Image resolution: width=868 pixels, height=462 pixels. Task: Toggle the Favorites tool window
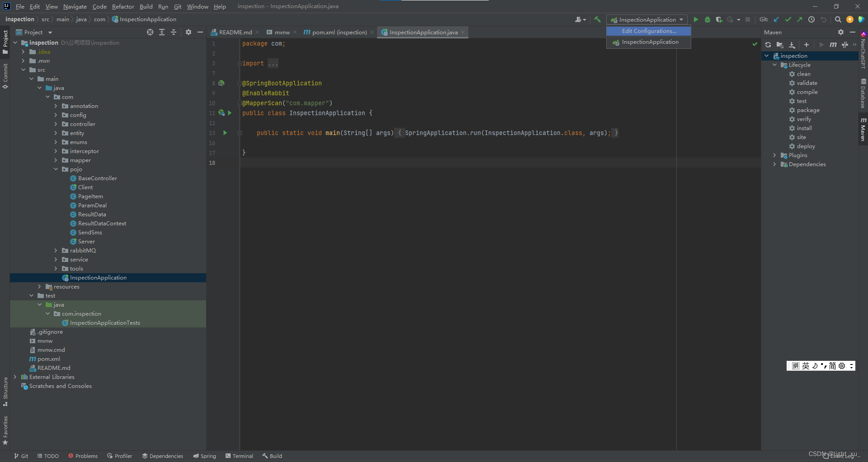pos(5,430)
